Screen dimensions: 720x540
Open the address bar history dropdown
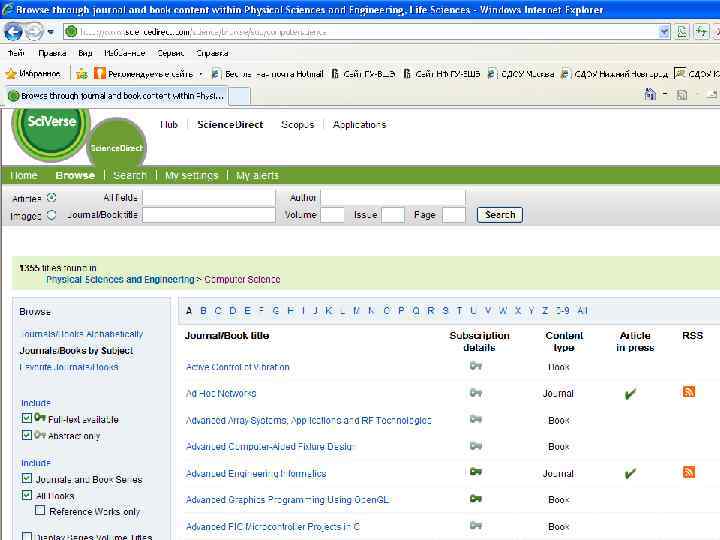[664, 32]
